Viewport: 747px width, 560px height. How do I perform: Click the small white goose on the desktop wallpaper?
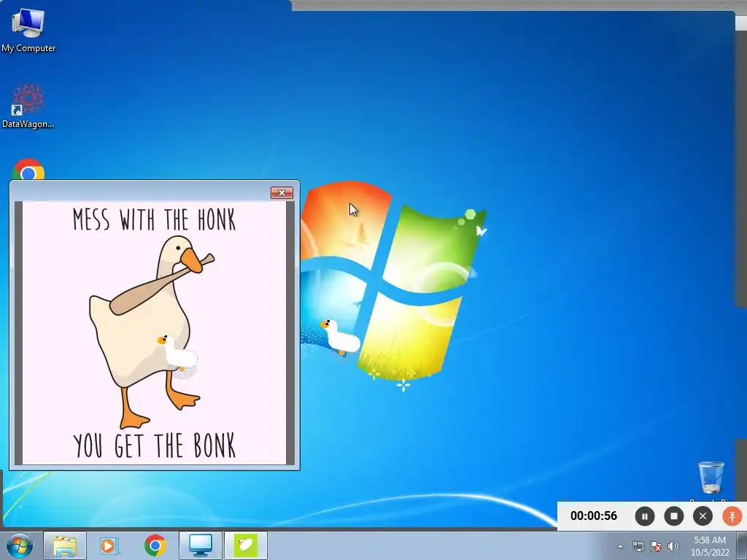coord(340,337)
